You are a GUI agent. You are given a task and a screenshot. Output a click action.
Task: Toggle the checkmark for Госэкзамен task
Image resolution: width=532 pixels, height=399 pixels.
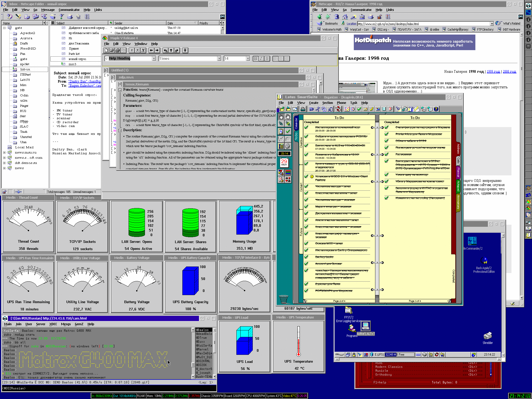(387, 154)
